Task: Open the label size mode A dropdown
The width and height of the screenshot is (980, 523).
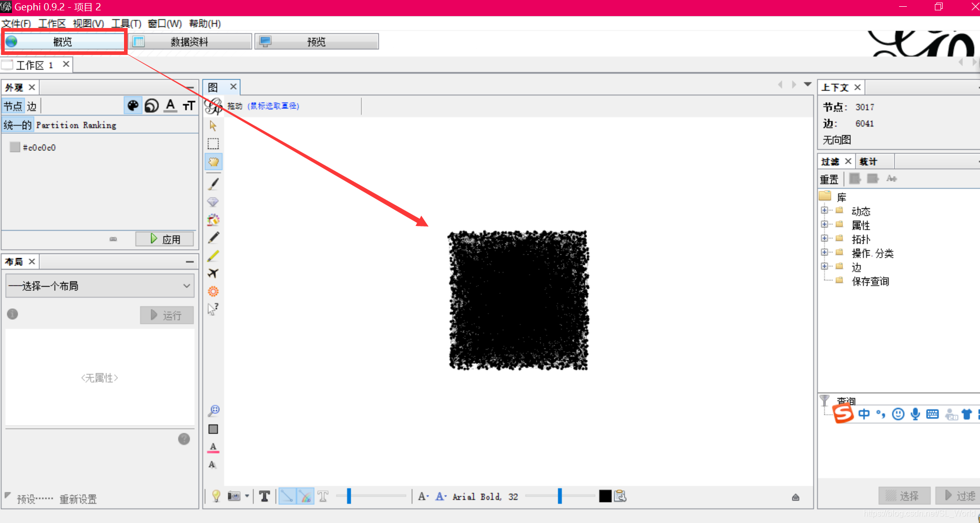Action: pos(423,496)
